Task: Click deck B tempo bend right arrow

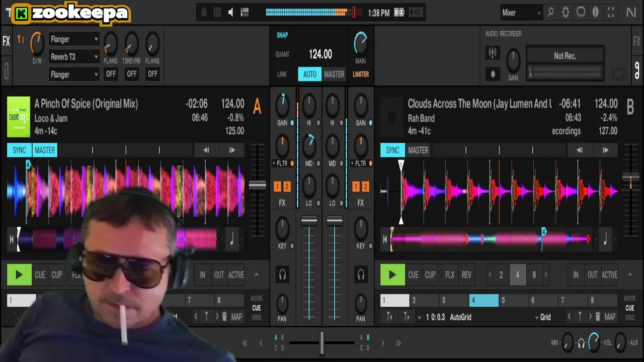Action: pyautogui.click(x=605, y=150)
